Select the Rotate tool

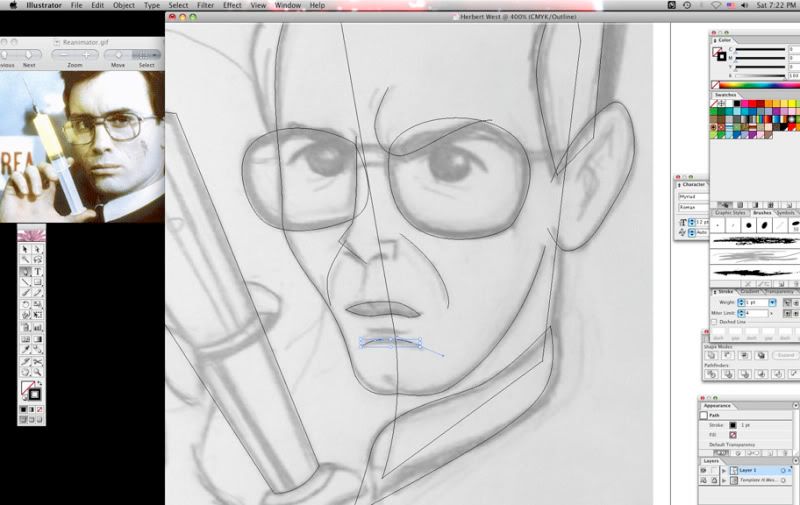pos(26,304)
